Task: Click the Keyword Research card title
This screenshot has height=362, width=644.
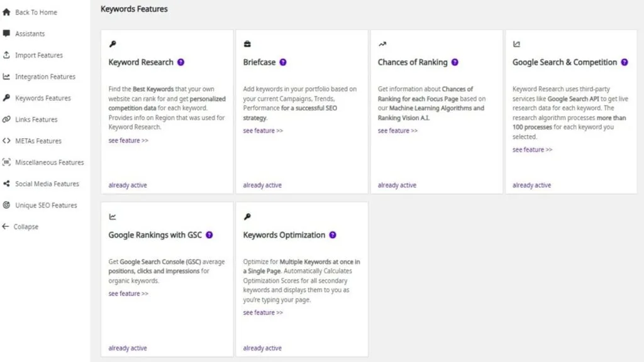Action: coord(141,62)
